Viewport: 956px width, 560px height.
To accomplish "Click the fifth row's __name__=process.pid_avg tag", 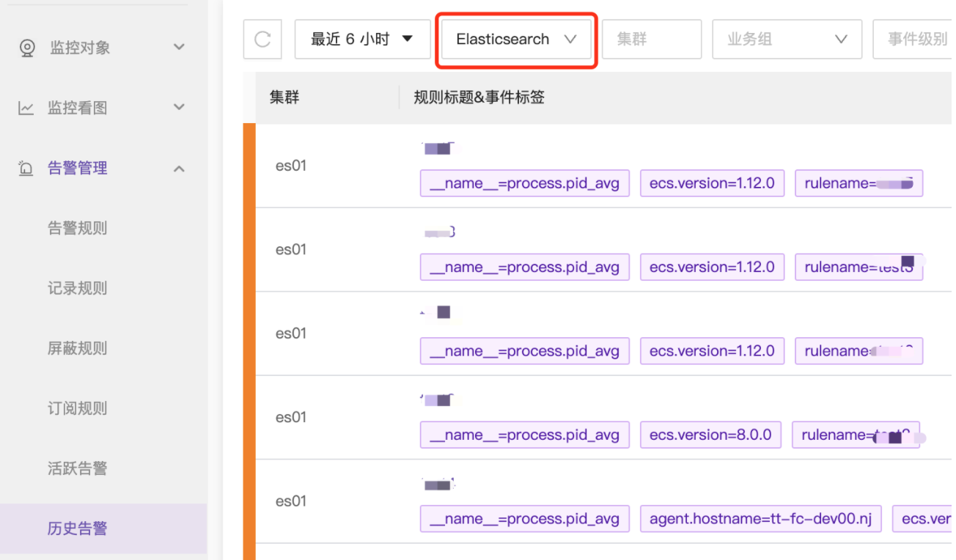I will 525,519.
